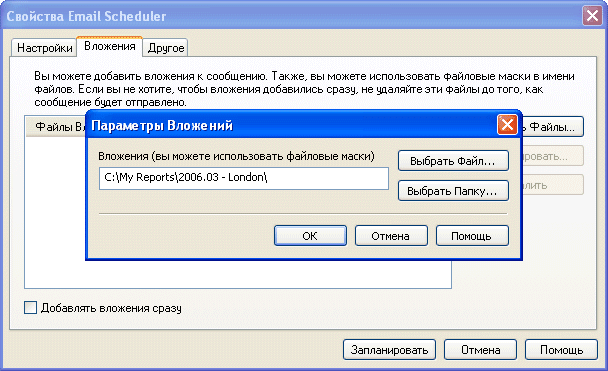Click Отмена in Параметры Вложений dialog
The width and height of the screenshot is (608, 371).
coord(391,235)
